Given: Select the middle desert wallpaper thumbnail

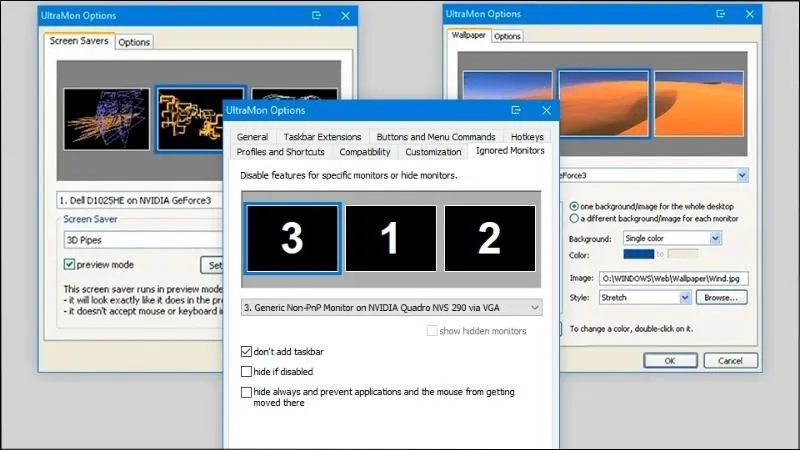Looking at the screenshot, I should (x=603, y=103).
